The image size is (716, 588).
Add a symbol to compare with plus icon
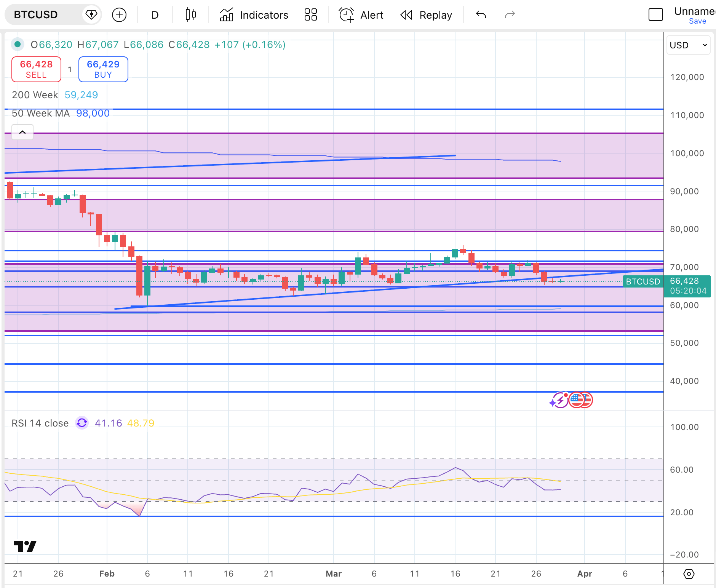tap(119, 15)
